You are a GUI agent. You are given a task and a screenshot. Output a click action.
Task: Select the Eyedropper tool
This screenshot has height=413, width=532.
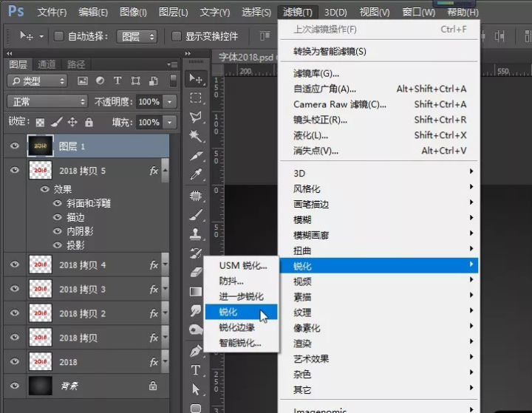(196, 175)
